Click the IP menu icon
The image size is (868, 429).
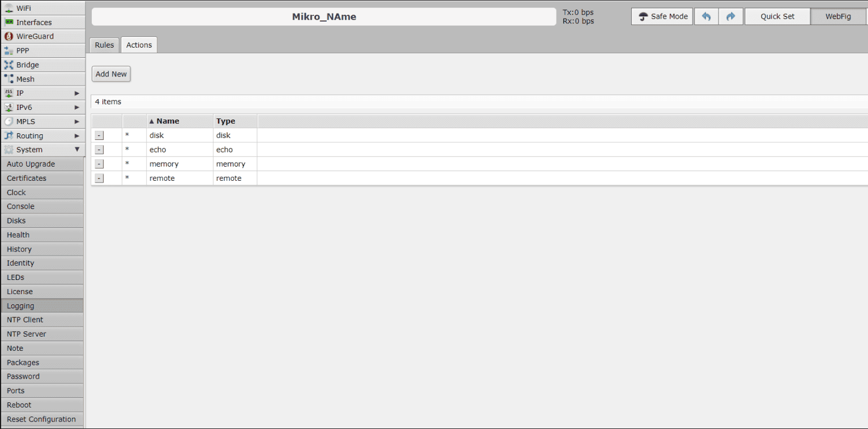point(8,93)
